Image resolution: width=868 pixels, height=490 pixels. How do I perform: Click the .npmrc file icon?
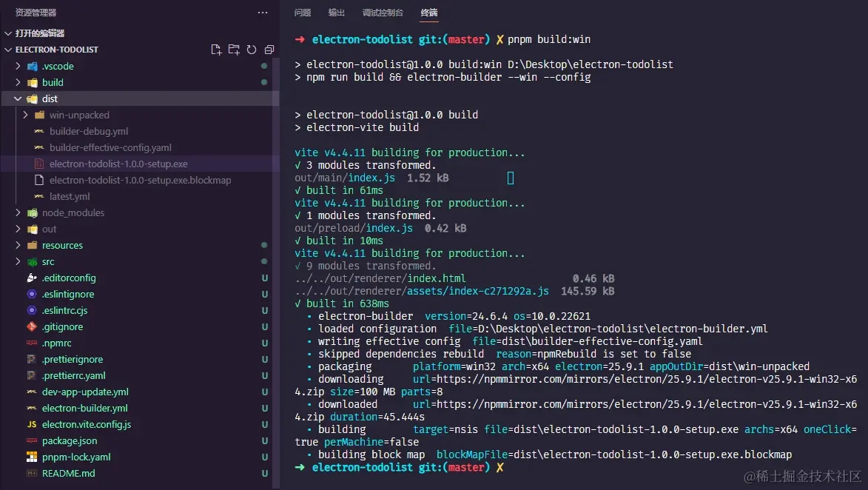[32, 343]
